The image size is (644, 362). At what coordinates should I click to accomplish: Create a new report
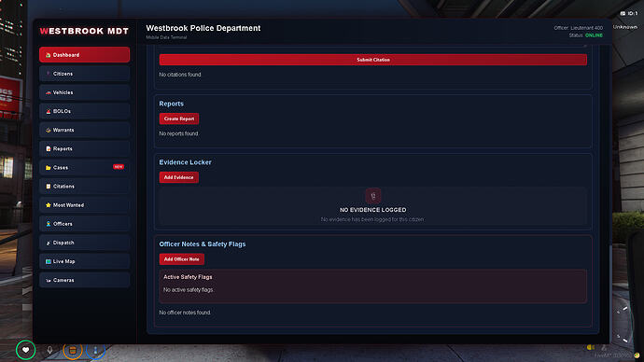tap(179, 118)
